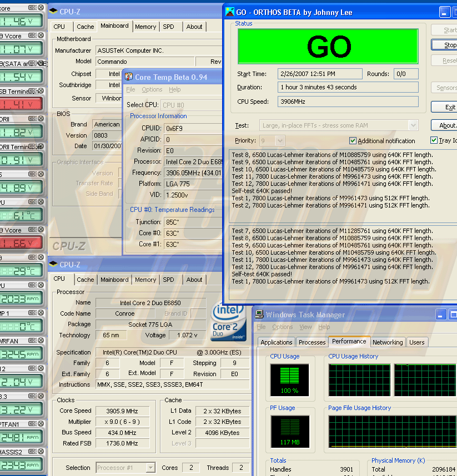Click the Intel Core 2 Duo logo

pos(229,321)
